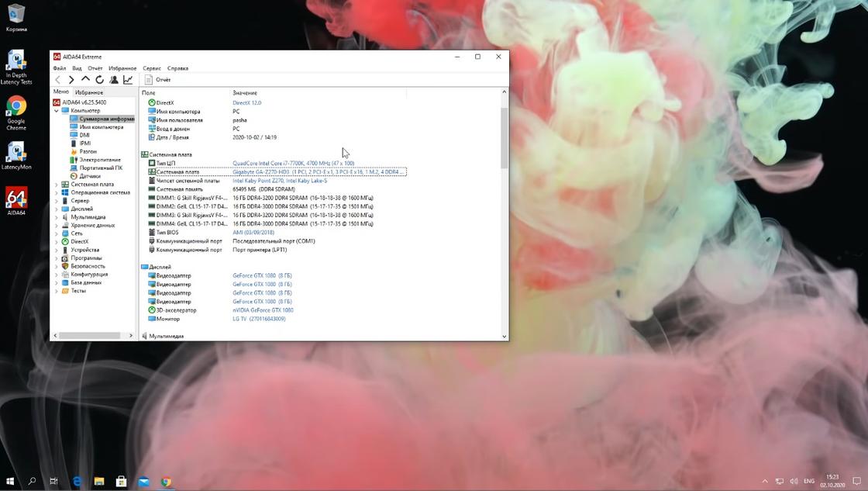The image size is (868, 491).
Task: Switch to the Меню tab in the sidebar
Action: pos(61,92)
